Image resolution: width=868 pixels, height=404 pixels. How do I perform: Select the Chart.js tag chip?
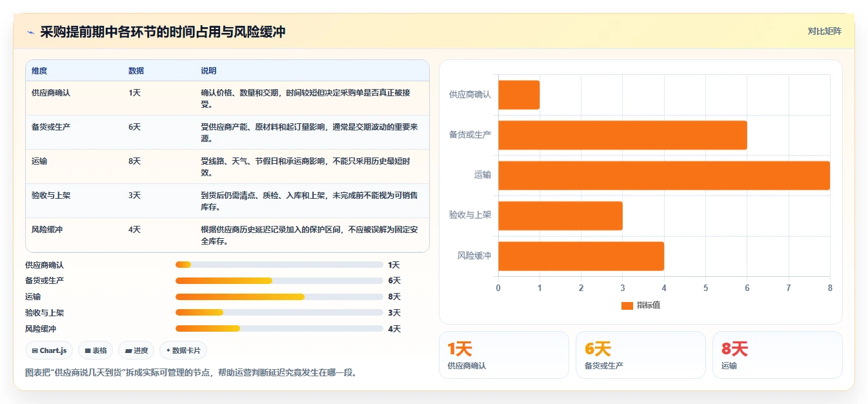49,350
